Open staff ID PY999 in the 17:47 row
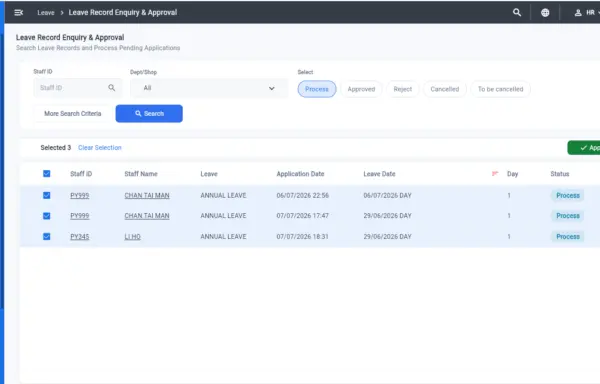Screen dimensions: 600x384 tap(80, 216)
